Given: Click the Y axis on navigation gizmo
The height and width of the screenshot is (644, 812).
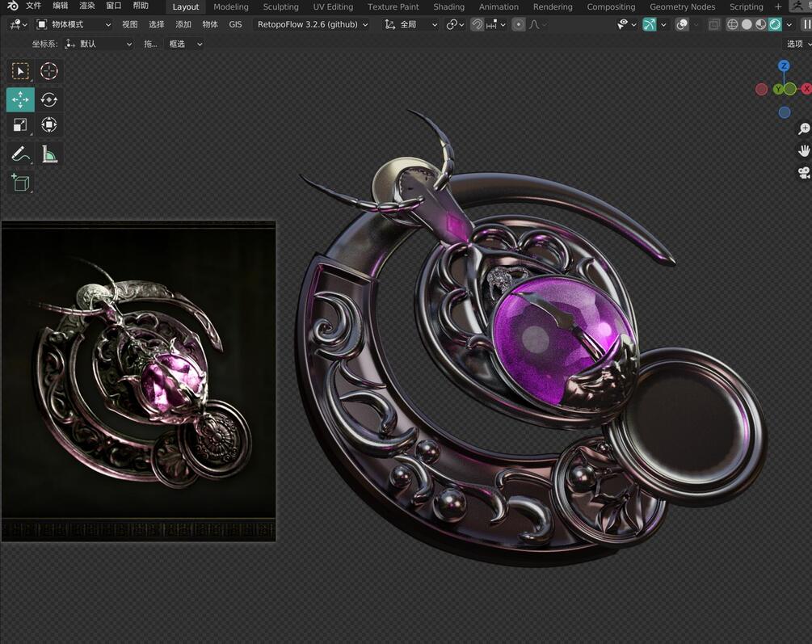Looking at the screenshot, I should [778, 90].
